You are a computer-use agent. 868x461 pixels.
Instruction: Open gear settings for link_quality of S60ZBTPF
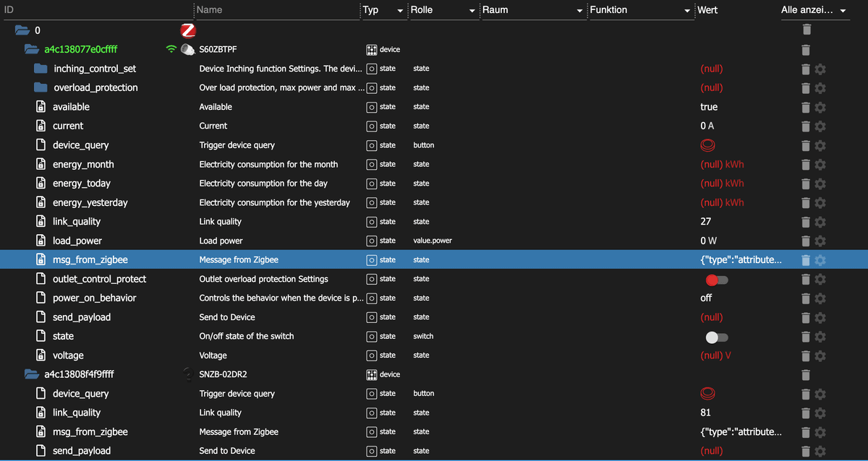coord(820,222)
